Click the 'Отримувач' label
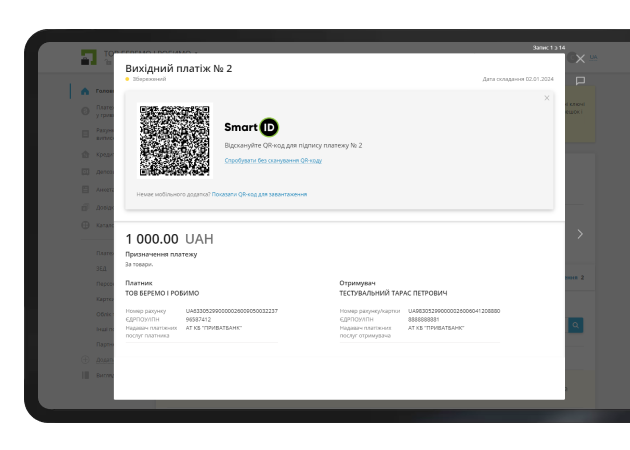This screenshot has width=630, height=450. point(357,283)
